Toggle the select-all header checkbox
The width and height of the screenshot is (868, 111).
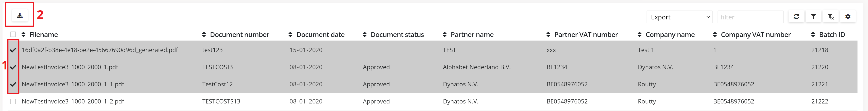(x=13, y=34)
